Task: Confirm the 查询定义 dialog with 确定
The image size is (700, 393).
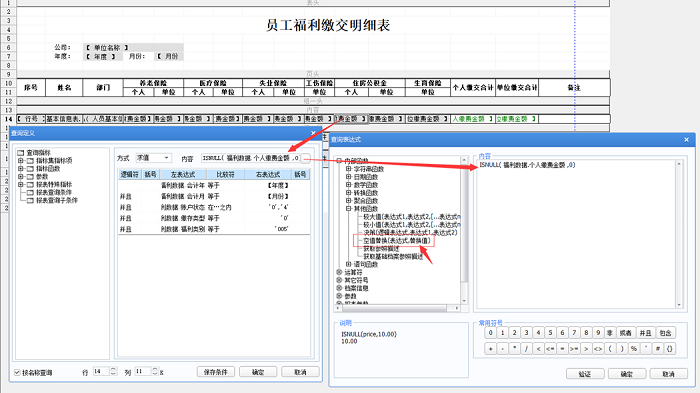Action: pos(258,372)
